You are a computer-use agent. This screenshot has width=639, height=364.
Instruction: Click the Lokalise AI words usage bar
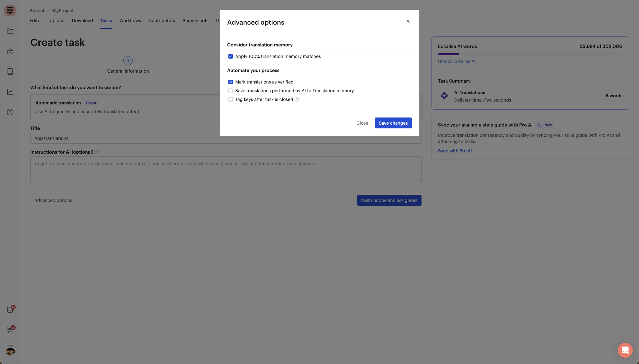[530, 54]
